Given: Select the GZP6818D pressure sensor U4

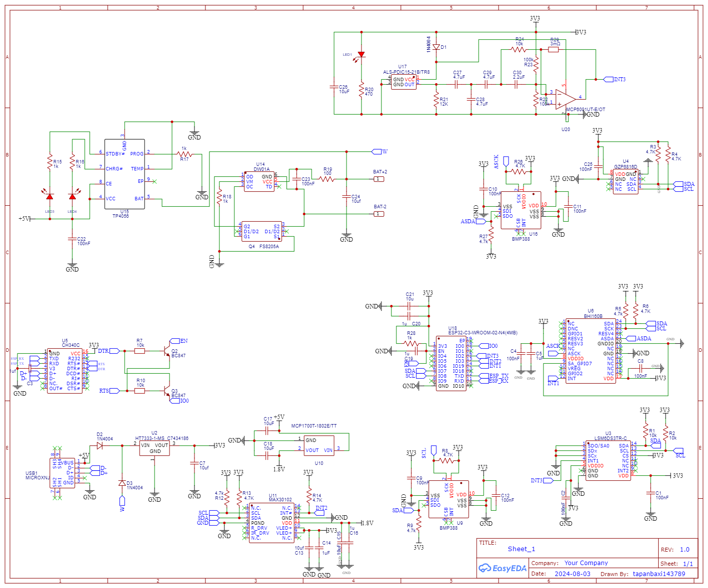Looking at the screenshot, I should pyautogui.click(x=625, y=181).
